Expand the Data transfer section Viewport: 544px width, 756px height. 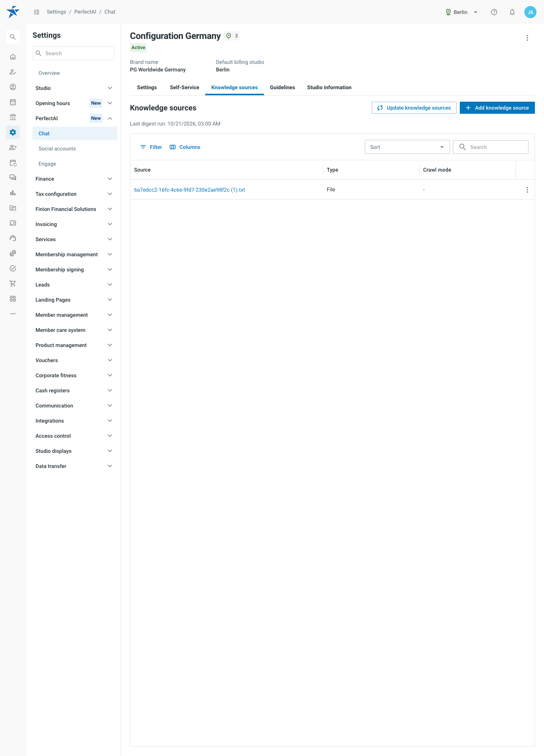point(74,466)
